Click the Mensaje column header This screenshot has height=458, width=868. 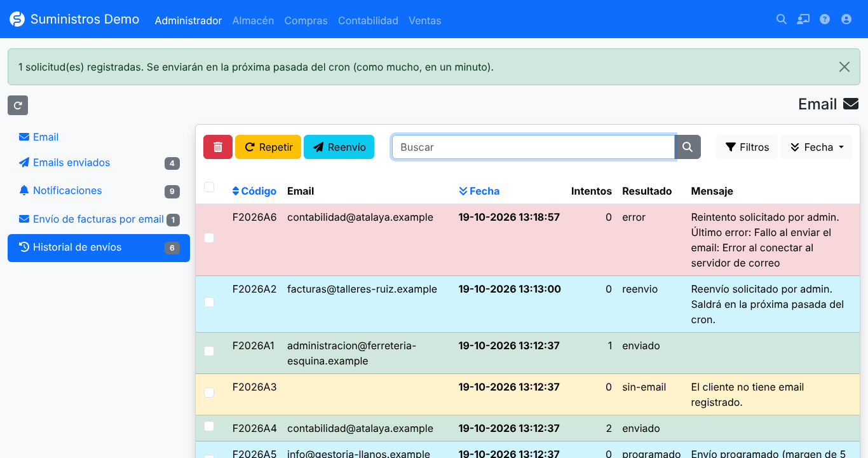tap(712, 191)
